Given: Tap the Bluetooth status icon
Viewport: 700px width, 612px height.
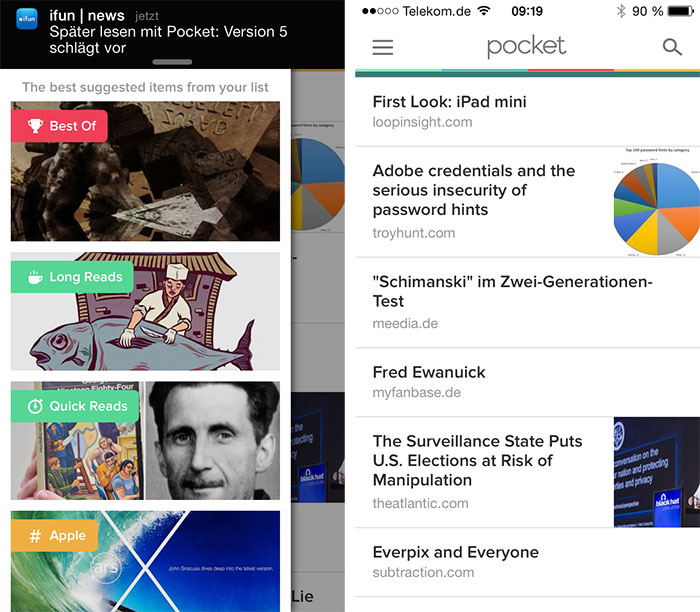Looking at the screenshot, I should coord(621,11).
